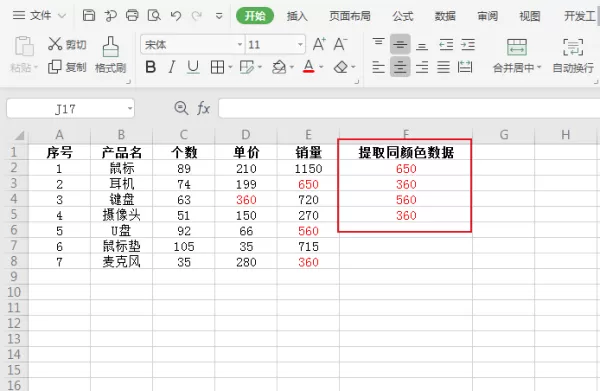This screenshot has height=391, width=600.
Task: Click the red 560 in column E
Action: pos(308,231)
